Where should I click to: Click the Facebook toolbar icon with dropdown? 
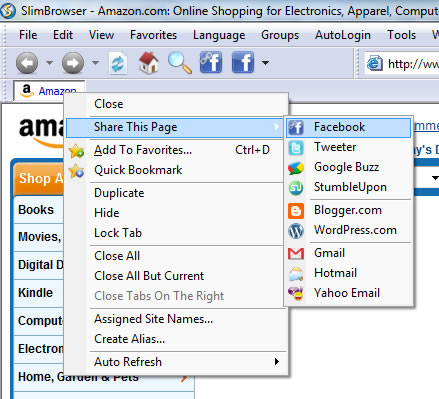243,62
